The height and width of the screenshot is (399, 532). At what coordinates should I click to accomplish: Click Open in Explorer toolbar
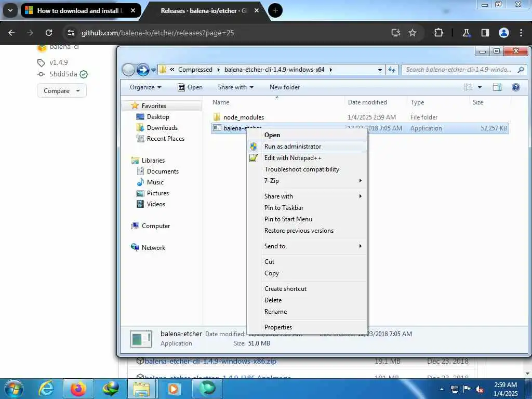(x=190, y=87)
